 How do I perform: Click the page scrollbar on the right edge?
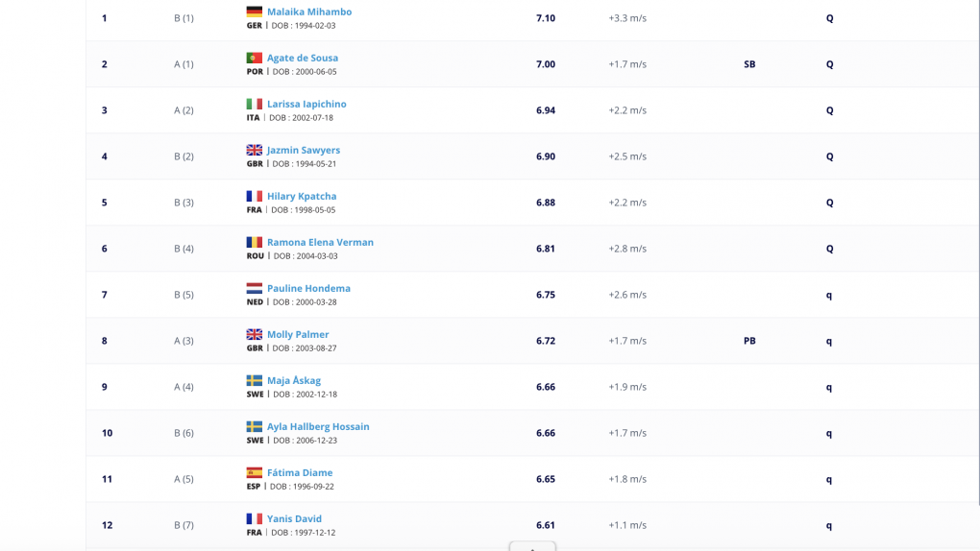click(x=978, y=250)
